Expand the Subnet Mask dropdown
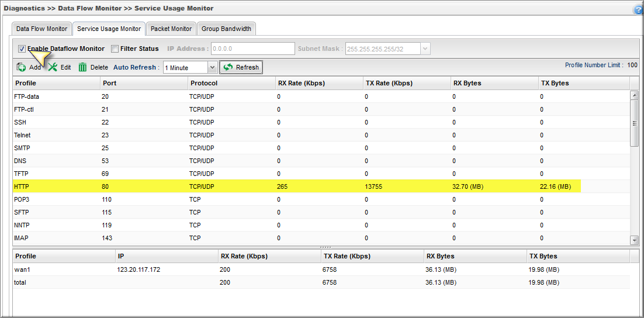The width and height of the screenshot is (644, 318). (425, 49)
